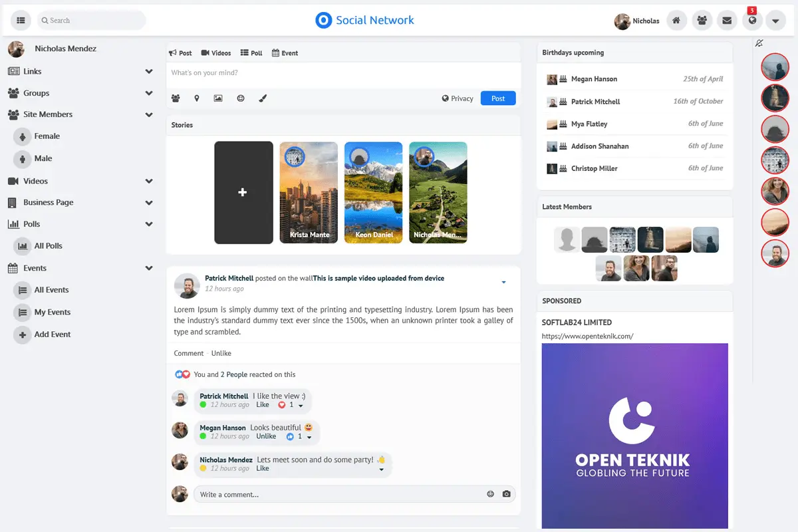Collapse the Groups section in the sidebar
Screen dimensions: 798x532
coord(149,93)
